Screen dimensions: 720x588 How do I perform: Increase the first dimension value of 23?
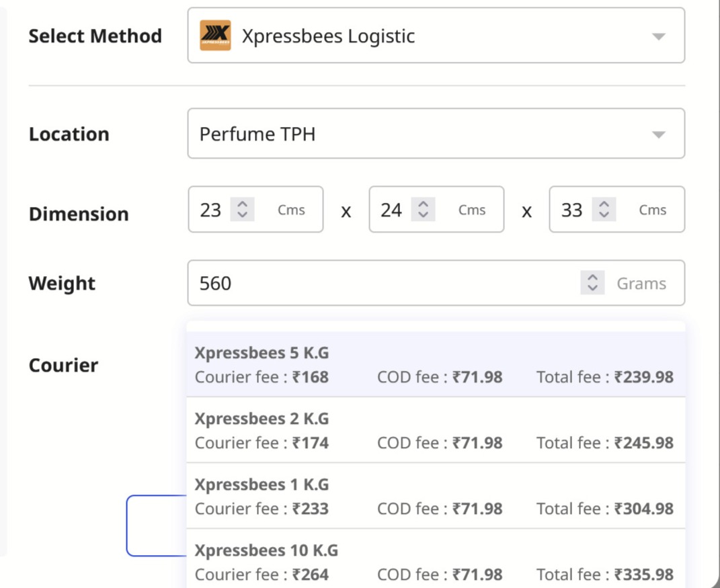pos(243,205)
